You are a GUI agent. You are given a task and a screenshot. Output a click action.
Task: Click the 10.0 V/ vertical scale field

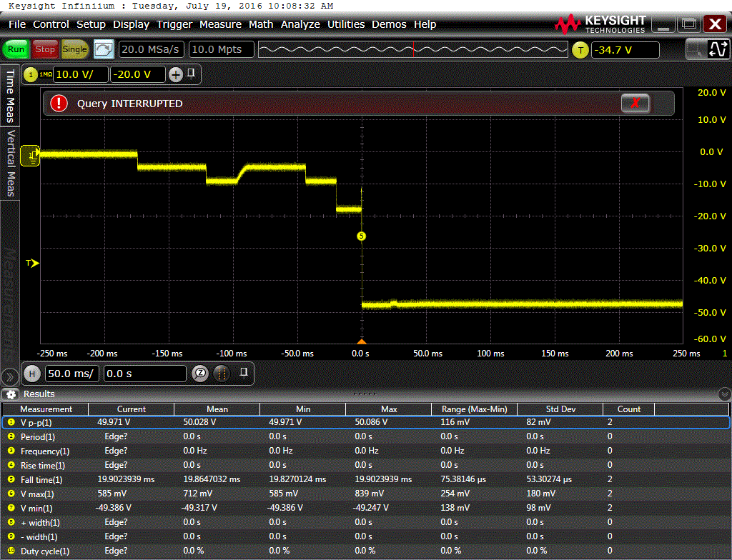(81, 75)
